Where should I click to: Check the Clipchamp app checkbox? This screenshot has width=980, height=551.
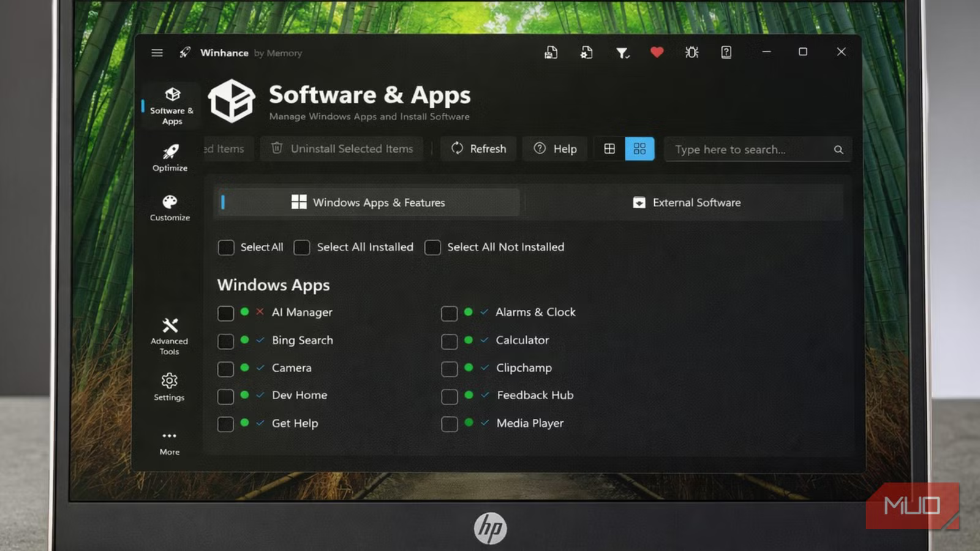point(449,369)
